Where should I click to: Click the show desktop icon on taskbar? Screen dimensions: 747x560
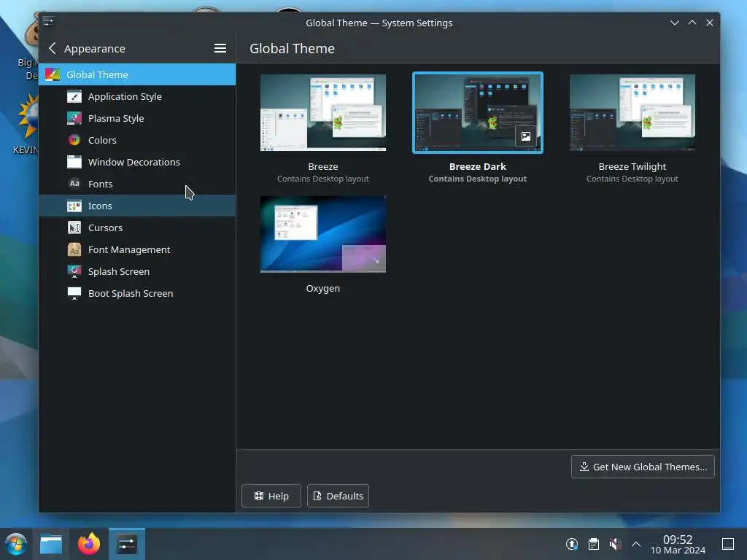click(728, 544)
